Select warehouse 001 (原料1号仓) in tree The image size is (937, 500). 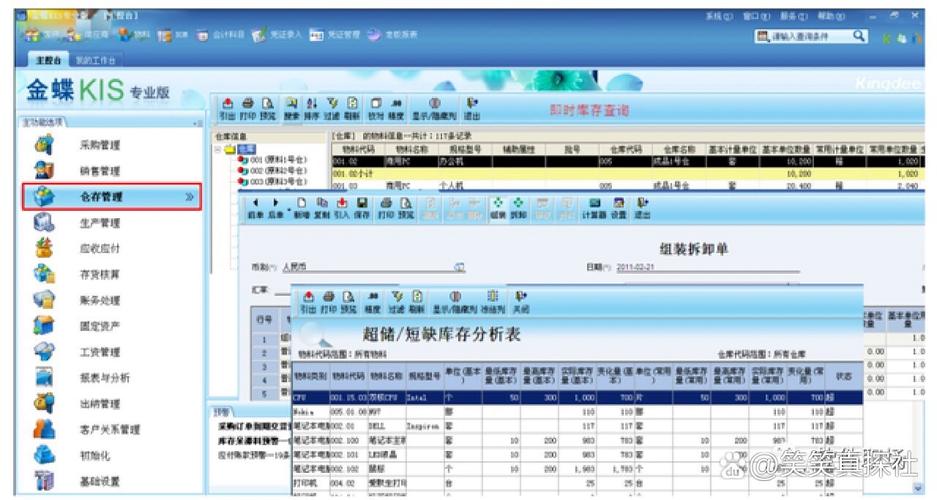coord(272,160)
